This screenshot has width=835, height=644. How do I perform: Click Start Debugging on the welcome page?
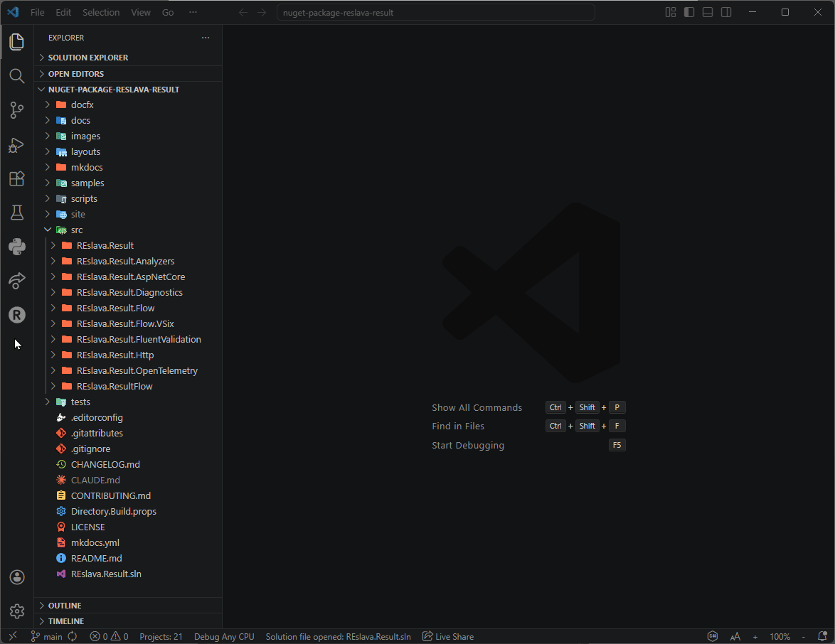[x=467, y=445]
